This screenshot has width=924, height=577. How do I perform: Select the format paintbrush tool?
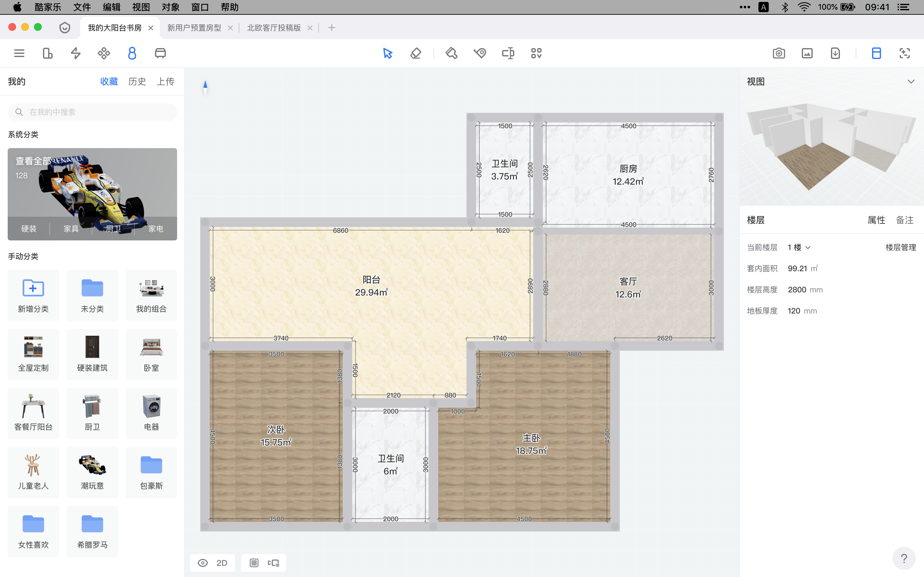(451, 53)
